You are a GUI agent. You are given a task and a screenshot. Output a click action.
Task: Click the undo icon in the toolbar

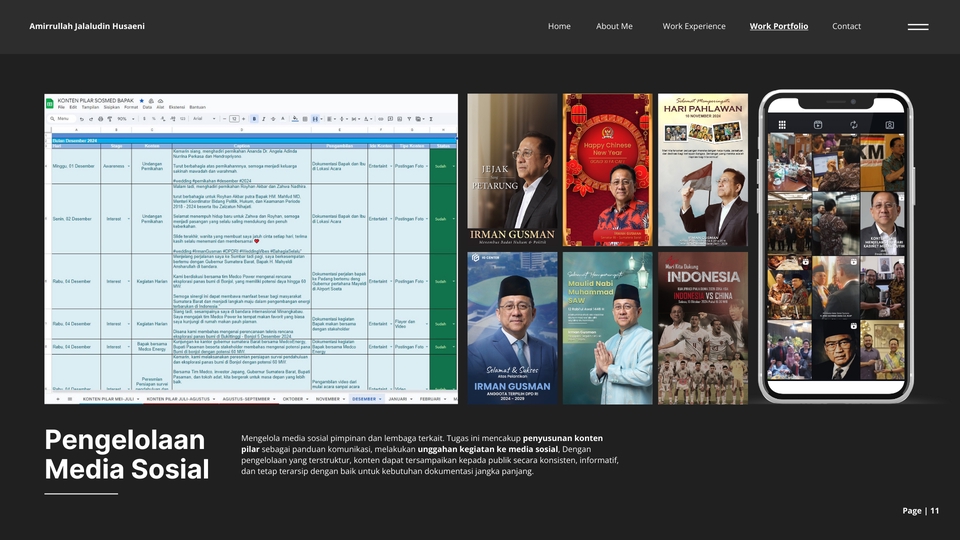tap(81, 119)
